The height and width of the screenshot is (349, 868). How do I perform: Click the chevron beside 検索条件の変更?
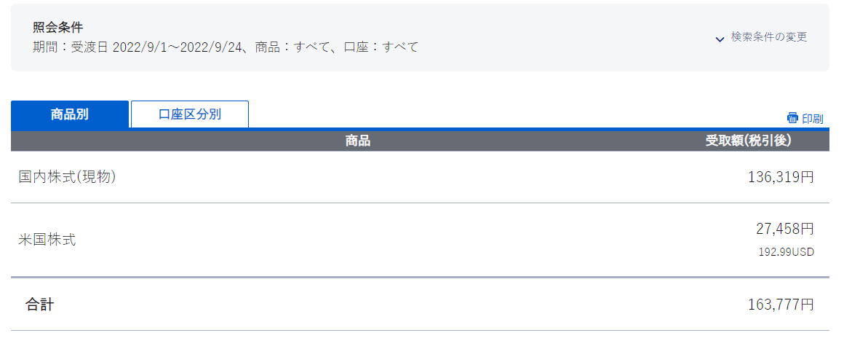720,39
